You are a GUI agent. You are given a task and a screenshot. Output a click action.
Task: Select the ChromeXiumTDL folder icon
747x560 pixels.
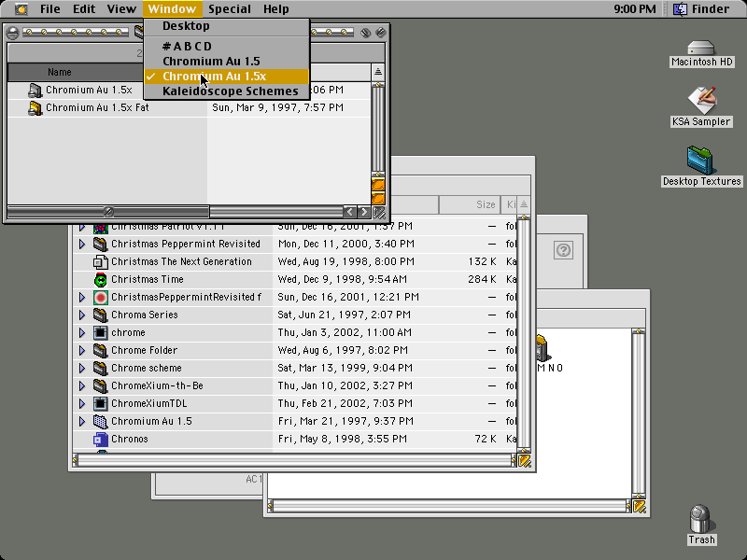100,404
